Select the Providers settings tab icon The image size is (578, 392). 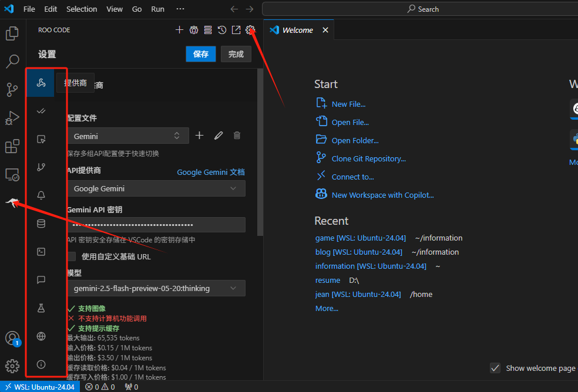pyautogui.click(x=41, y=83)
